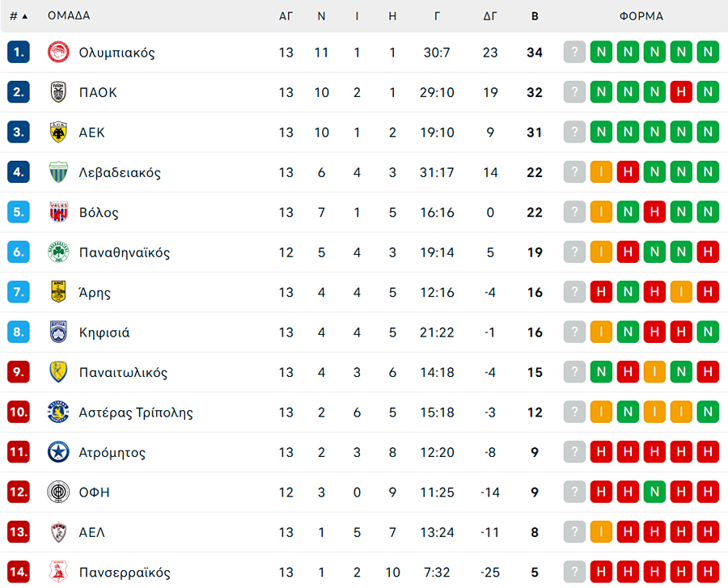Click the Αστέρας Τρίπολης team badge
The image size is (728, 588).
58,412
